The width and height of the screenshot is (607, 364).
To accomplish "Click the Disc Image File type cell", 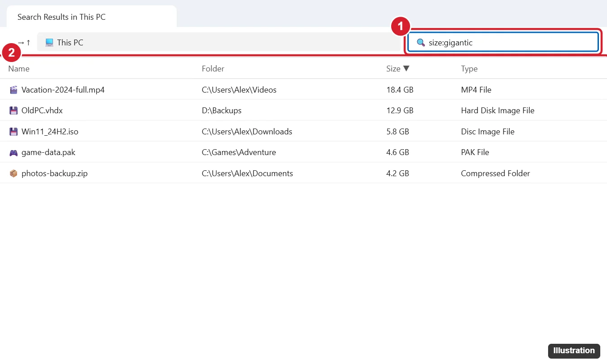I will tap(488, 132).
